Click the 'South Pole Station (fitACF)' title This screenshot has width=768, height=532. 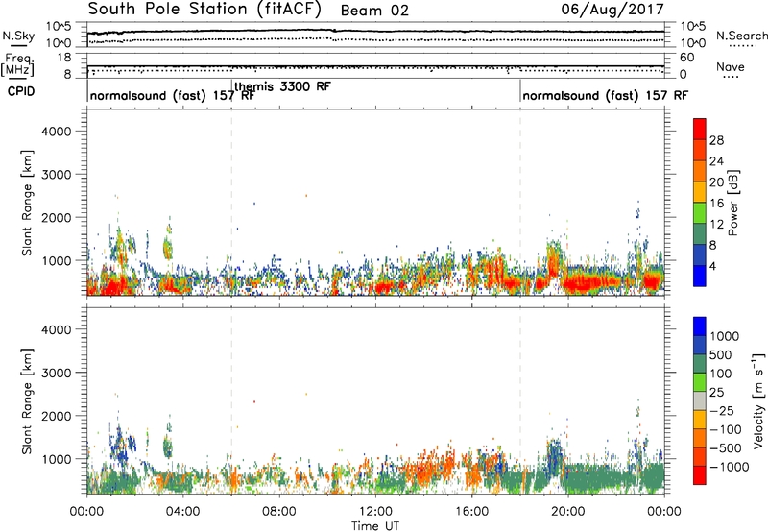tap(204, 10)
